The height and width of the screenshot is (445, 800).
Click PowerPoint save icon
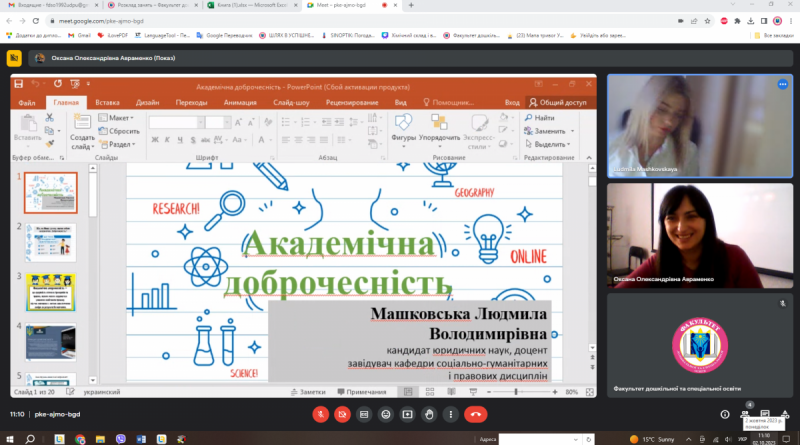click(x=19, y=84)
